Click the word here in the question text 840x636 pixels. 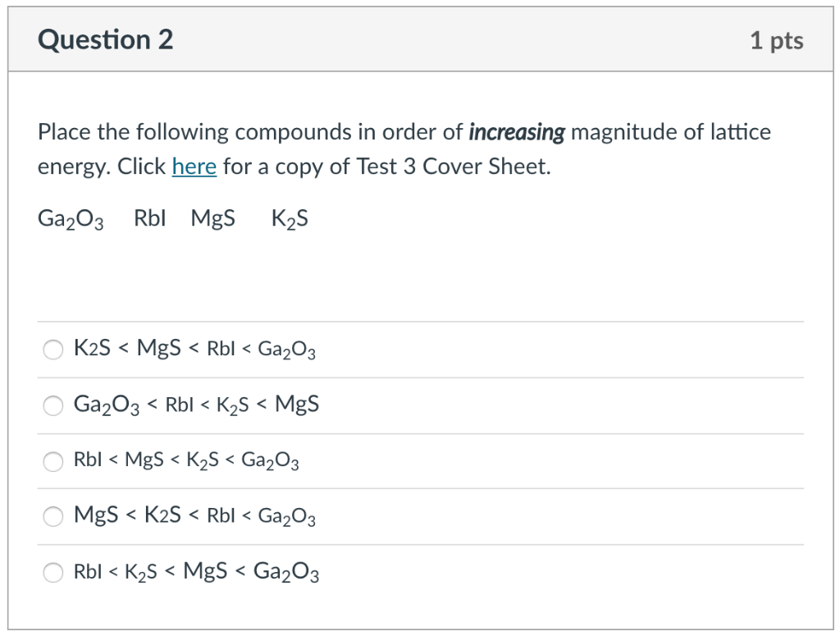[x=194, y=167]
